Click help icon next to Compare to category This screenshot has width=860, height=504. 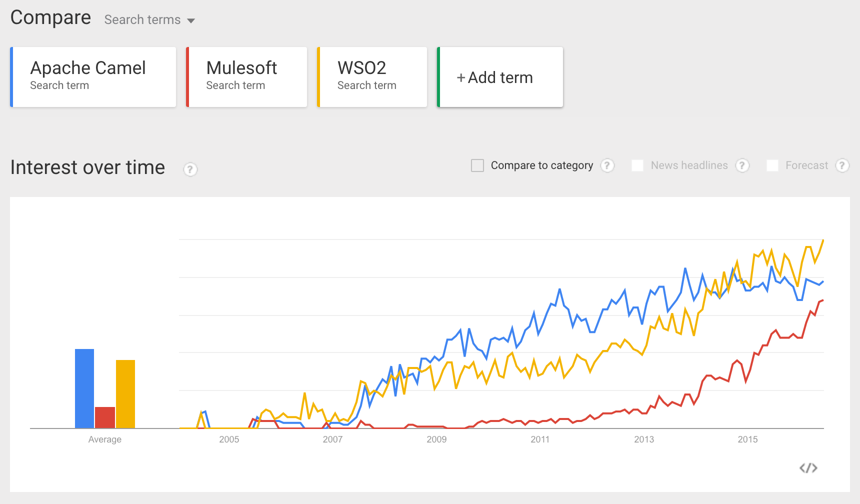coord(607,165)
